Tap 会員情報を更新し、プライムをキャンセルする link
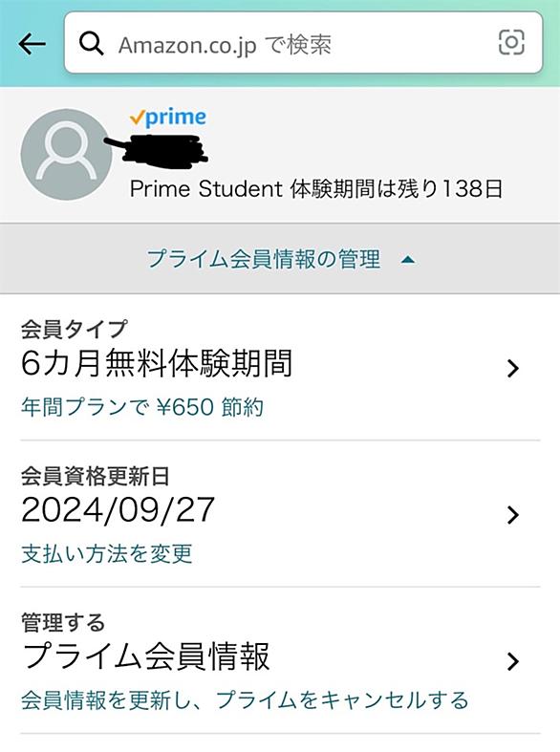Image resolution: width=560 pixels, height=752 pixels. 245,700
